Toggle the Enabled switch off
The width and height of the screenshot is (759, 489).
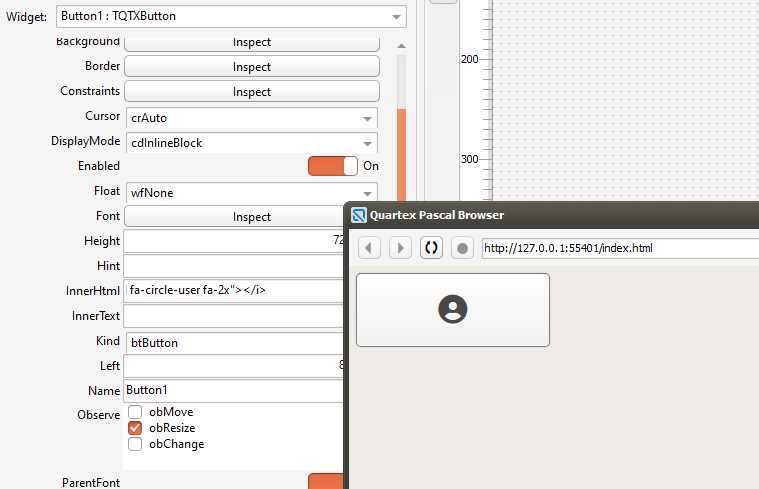333,166
